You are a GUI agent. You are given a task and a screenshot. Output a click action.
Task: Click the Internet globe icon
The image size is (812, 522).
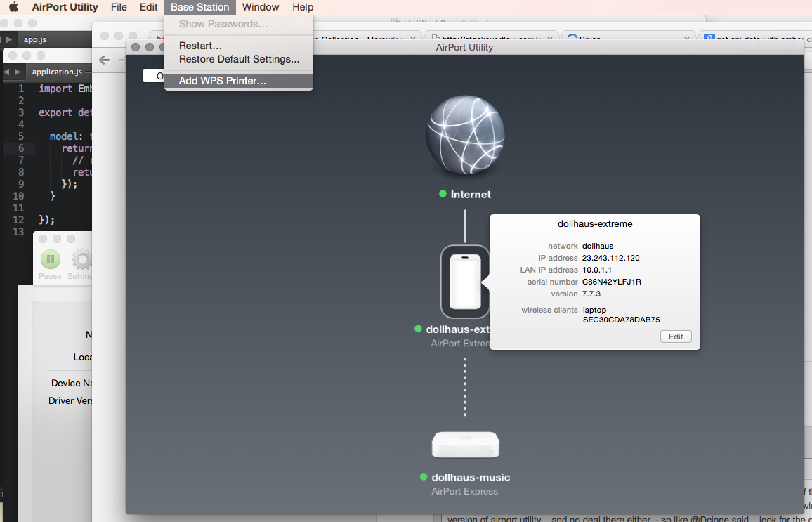click(x=465, y=136)
